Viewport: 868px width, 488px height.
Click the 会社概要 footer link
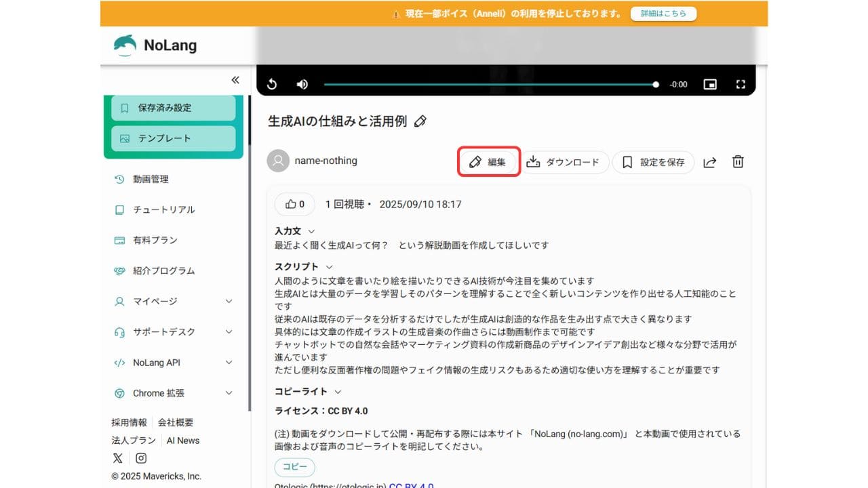[x=176, y=422]
